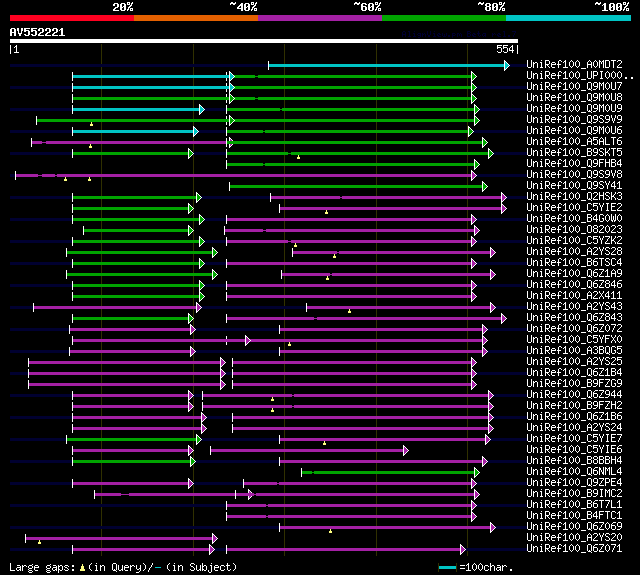
Task: Select the UniRef100_Q6Z843 label
Action: pos(574,318)
